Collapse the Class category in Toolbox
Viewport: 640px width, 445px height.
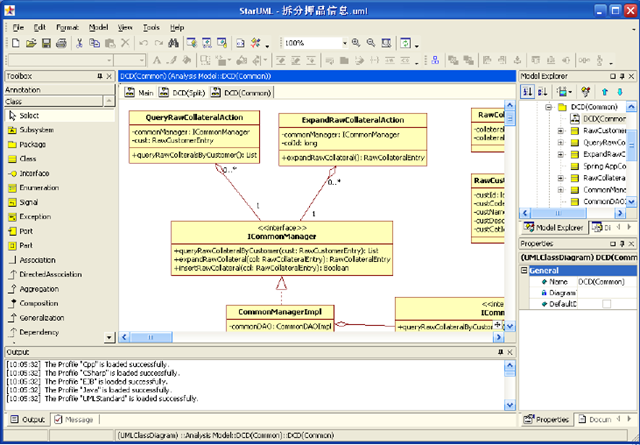point(109,101)
